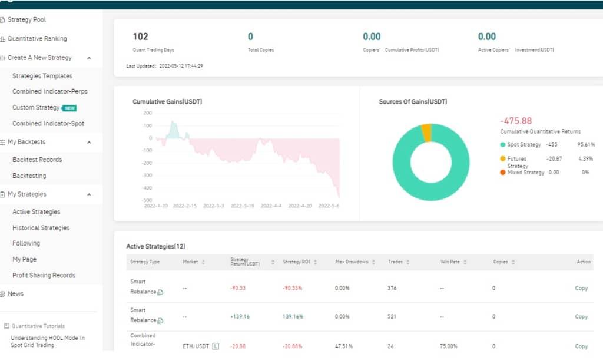Open Strategy Pool in sidebar
Image resolution: width=603 pixels, height=364 pixels.
click(x=26, y=19)
